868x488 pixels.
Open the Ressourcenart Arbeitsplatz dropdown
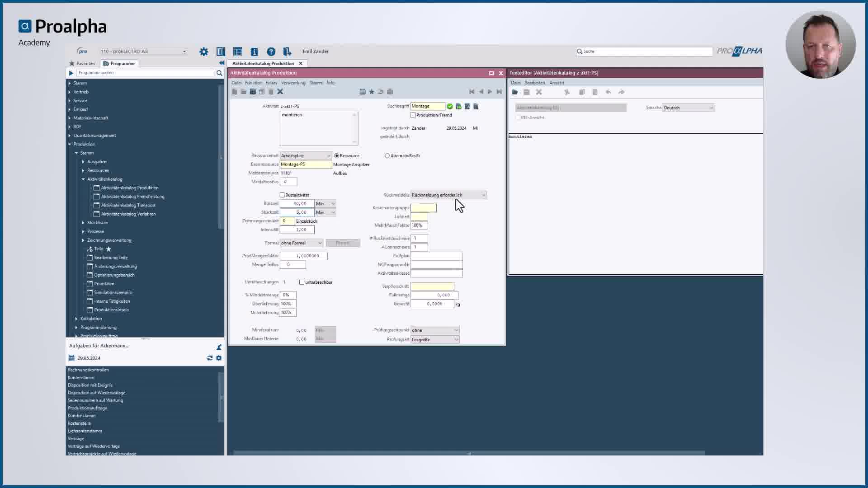(306, 156)
